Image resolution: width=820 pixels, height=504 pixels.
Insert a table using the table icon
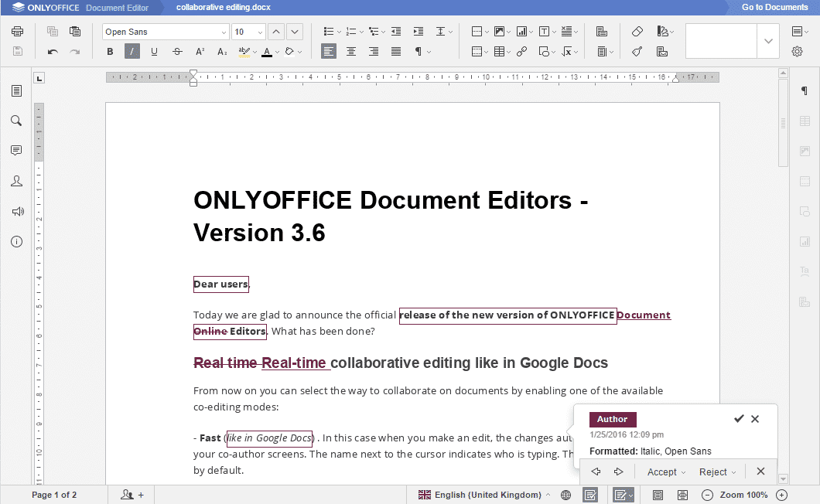[500, 52]
